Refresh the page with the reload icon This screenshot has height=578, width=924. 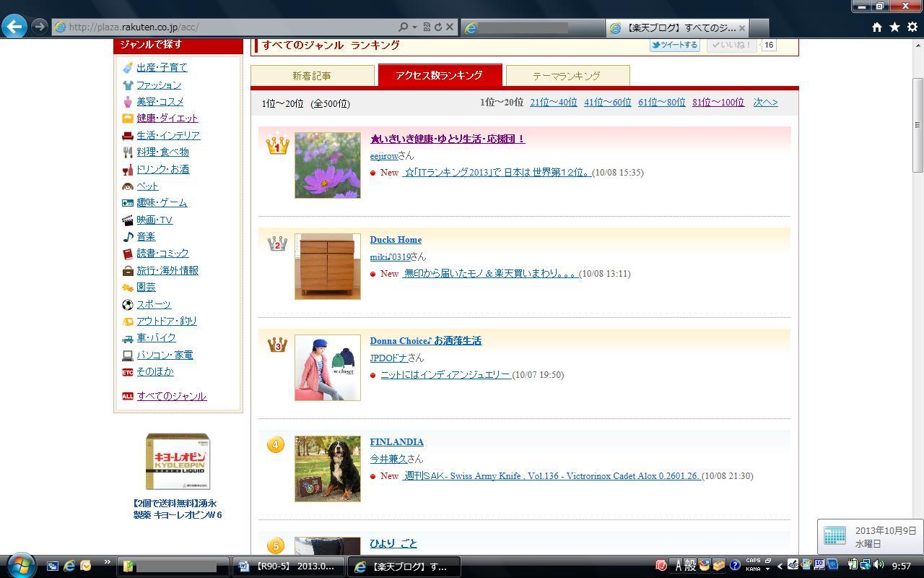coord(437,27)
